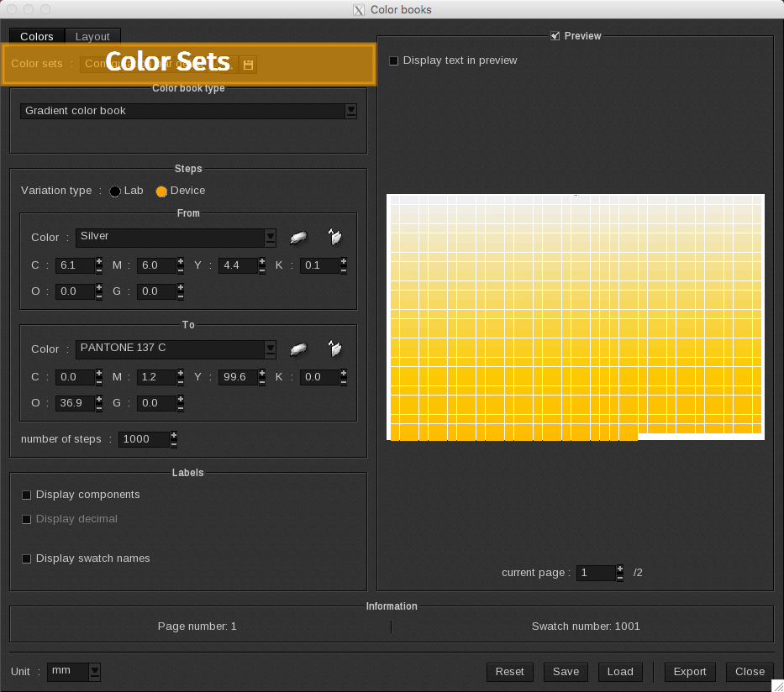The height and width of the screenshot is (692, 784).
Task: Open the Gradient color book type dropdown
Action: click(351, 111)
